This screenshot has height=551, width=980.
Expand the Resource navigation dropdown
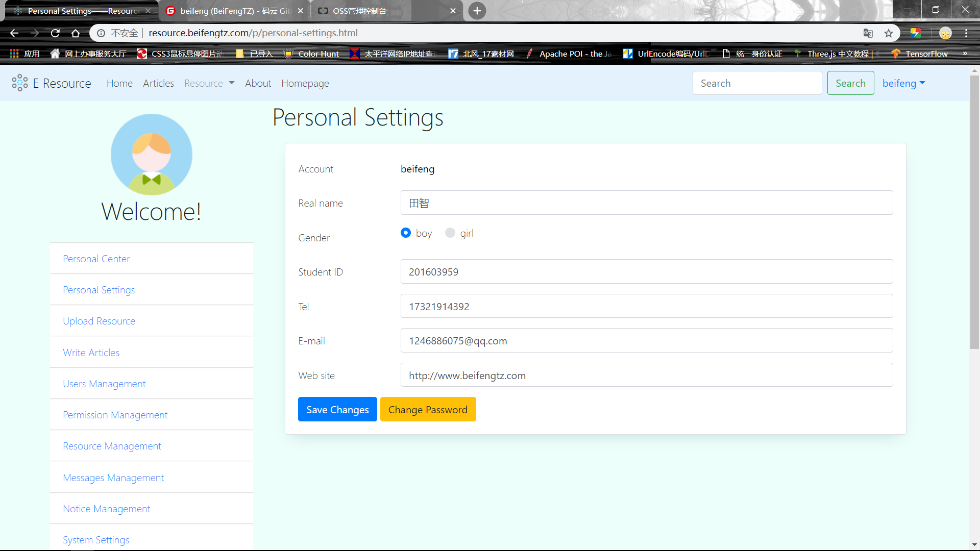tap(209, 83)
